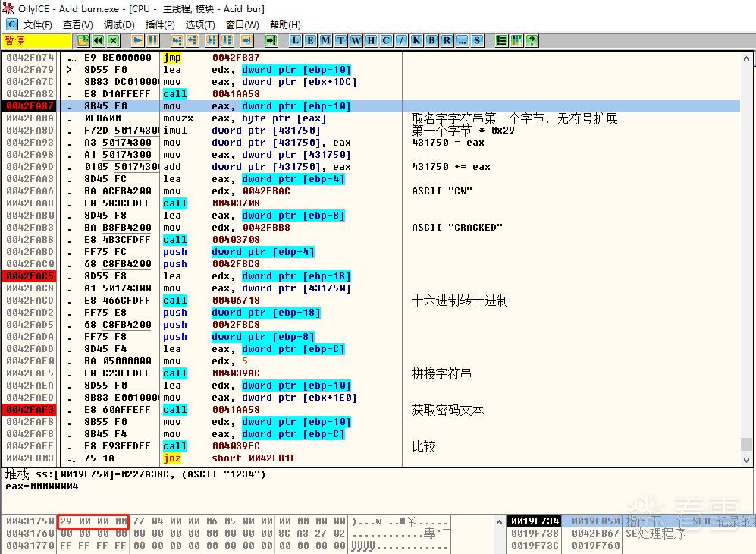The image size is (756, 554).
Task: Open the 帮助(H) menu
Action: tap(285, 24)
